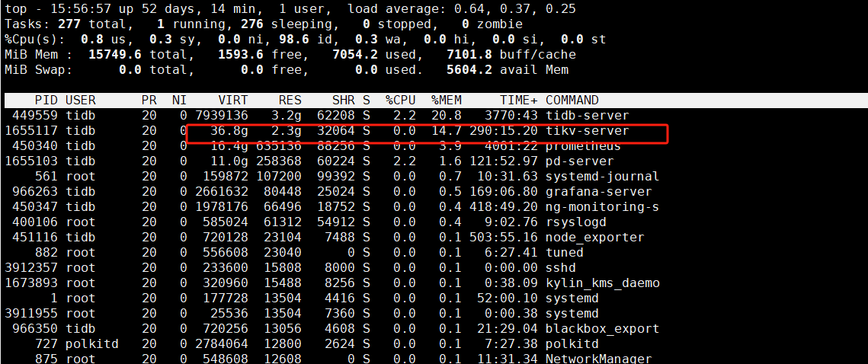Click the COMMAND column header
Viewport: 868px width, 364px height.
572,100
